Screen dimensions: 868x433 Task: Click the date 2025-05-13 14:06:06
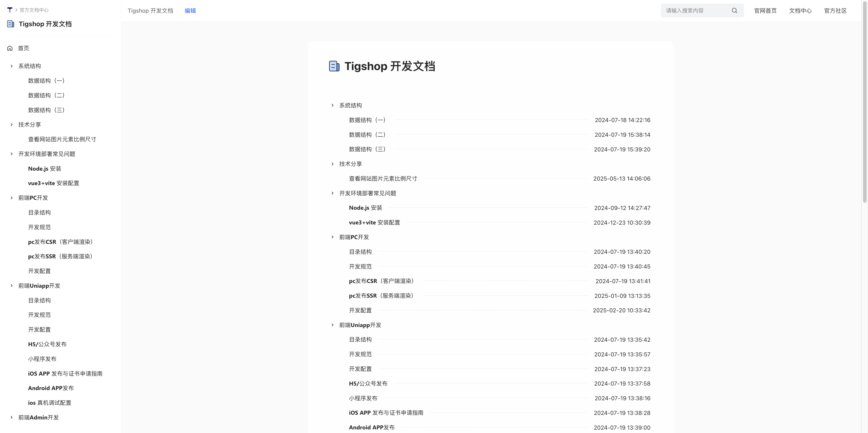click(622, 179)
